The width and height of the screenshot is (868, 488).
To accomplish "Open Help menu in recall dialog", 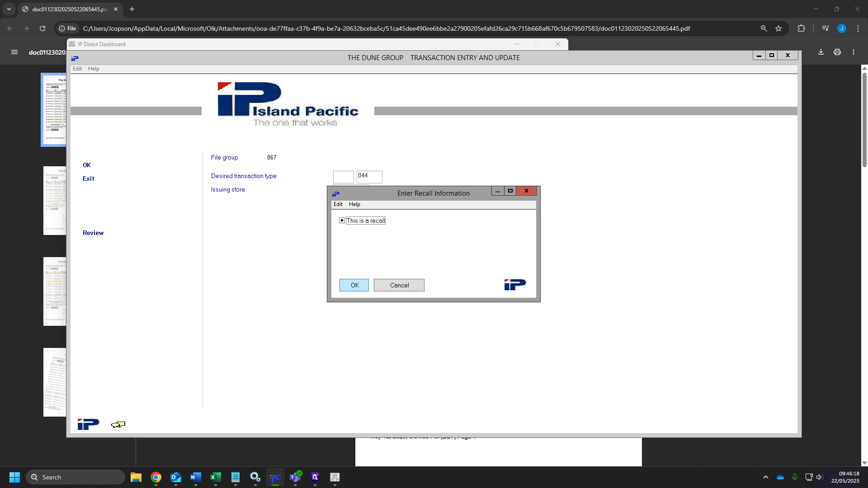I will coord(354,204).
